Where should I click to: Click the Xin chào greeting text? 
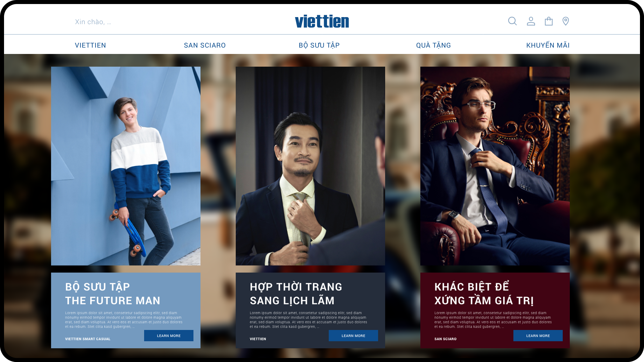coord(93,22)
